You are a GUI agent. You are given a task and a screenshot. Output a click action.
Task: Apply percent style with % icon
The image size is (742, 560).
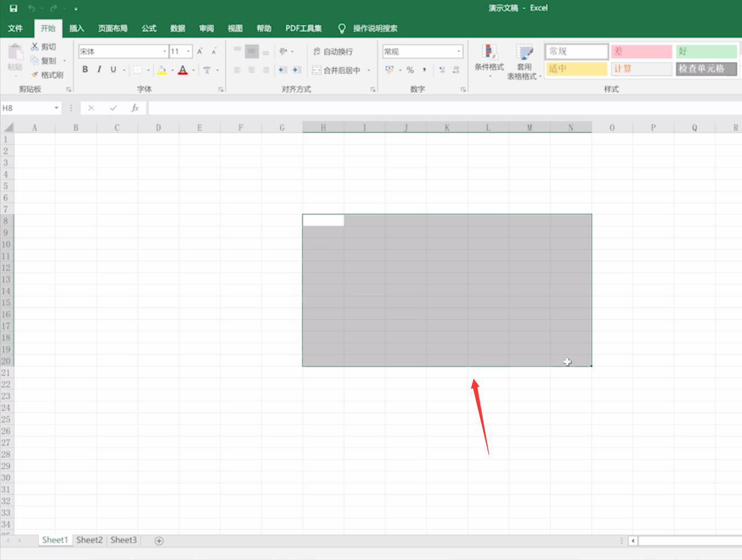click(x=410, y=70)
